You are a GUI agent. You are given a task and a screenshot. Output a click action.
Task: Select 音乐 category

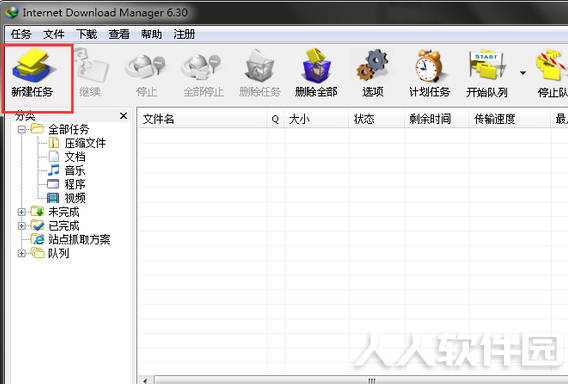pyautogui.click(x=75, y=171)
